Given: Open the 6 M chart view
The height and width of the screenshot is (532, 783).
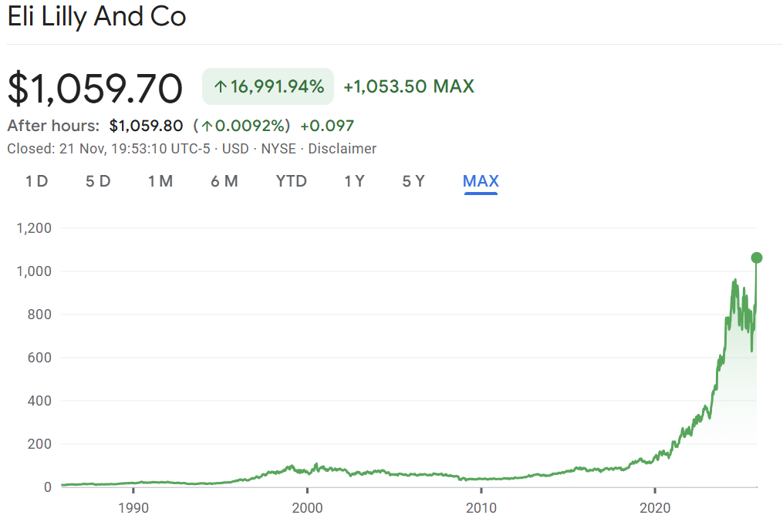Looking at the screenshot, I should coord(224,181).
